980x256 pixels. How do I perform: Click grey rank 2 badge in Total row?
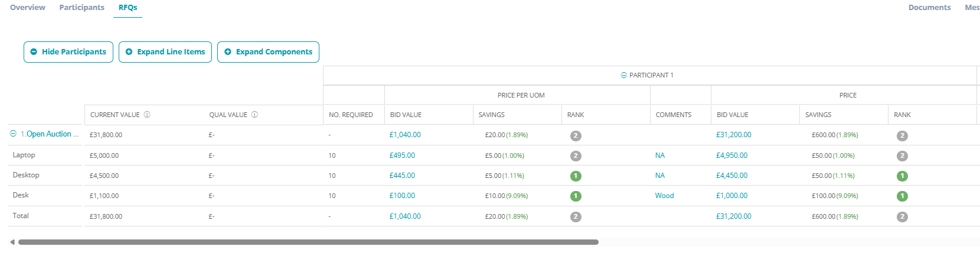(576, 217)
